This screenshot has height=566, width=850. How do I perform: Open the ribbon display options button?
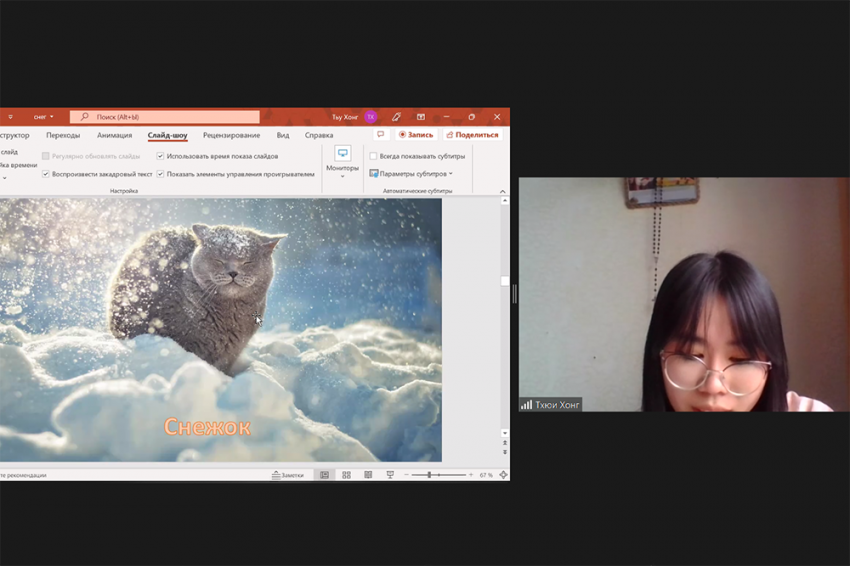pos(421,117)
